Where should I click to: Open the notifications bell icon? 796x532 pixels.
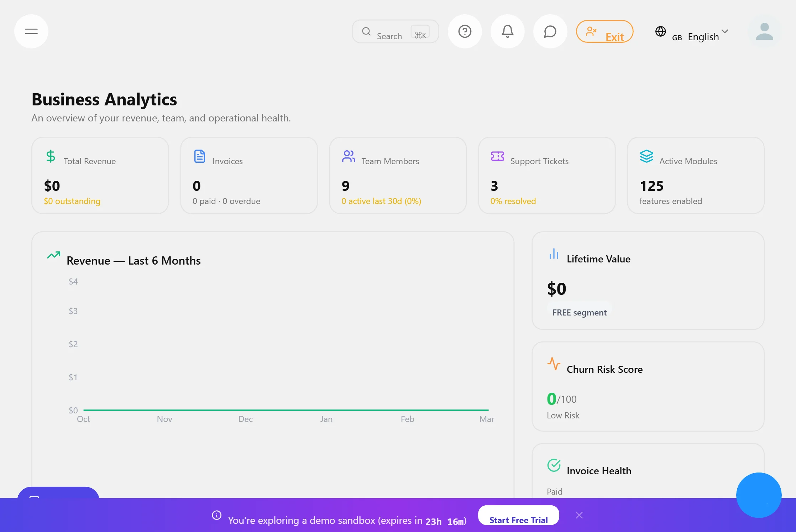tap(507, 31)
